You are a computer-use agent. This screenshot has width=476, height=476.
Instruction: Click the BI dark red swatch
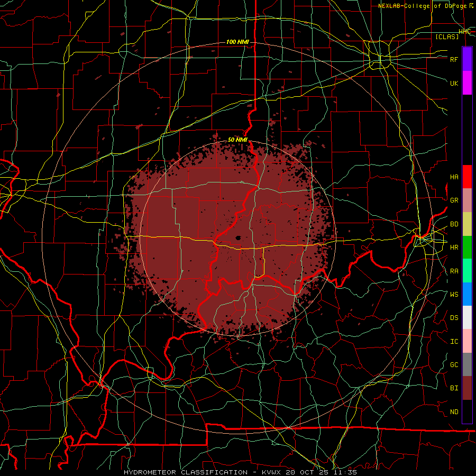pos(467,388)
